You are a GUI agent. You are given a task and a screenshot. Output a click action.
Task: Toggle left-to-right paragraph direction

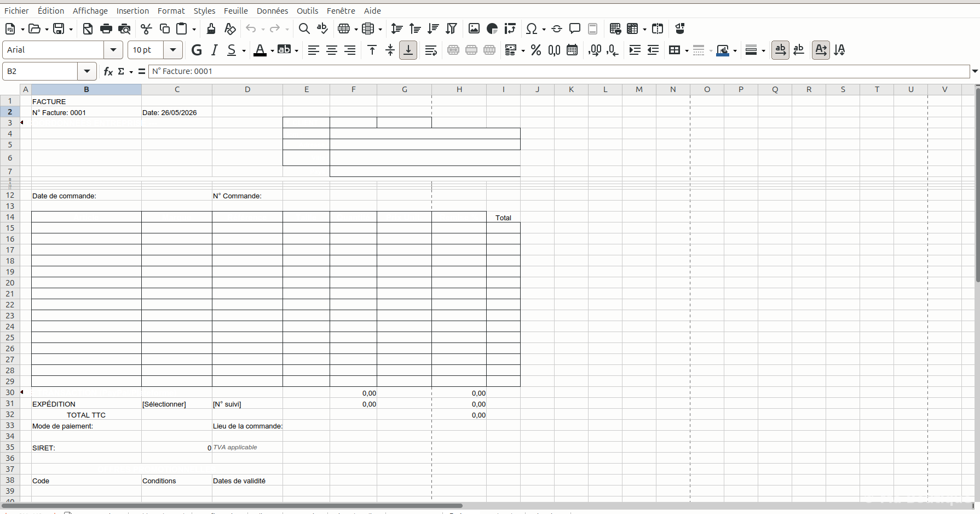coord(780,50)
